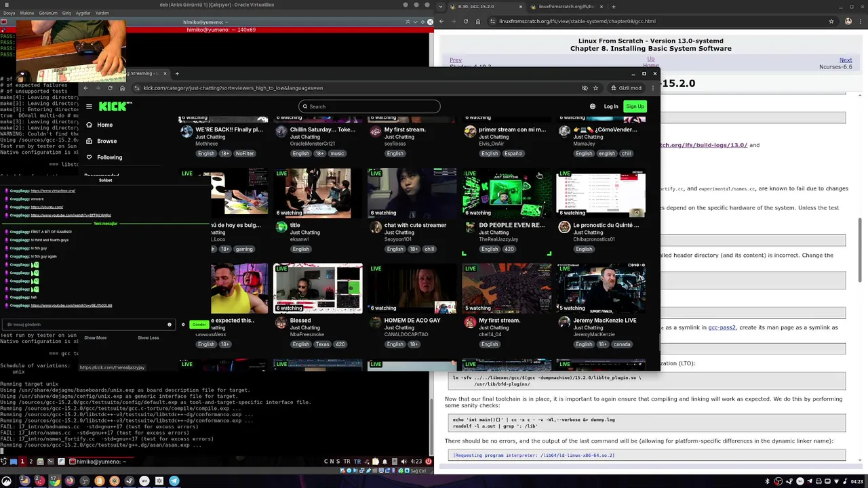Open the gcc-pass2 link on LFS page
This screenshot has height=488, width=868.
click(x=722, y=327)
